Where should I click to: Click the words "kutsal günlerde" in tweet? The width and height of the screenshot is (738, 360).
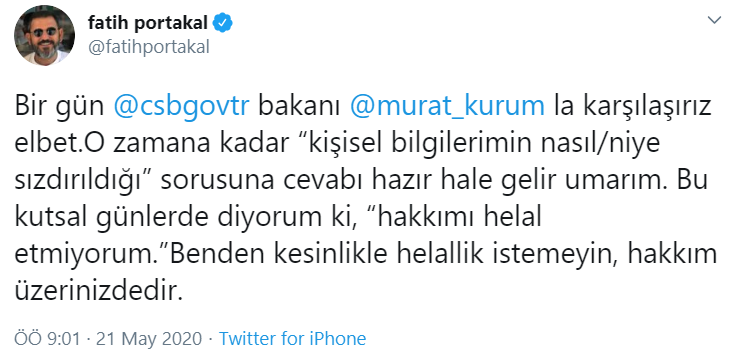pyautogui.click(x=114, y=217)
